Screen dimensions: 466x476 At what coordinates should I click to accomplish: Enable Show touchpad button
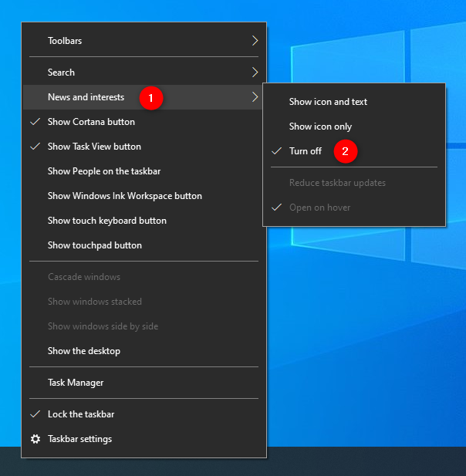pos(94,245)
